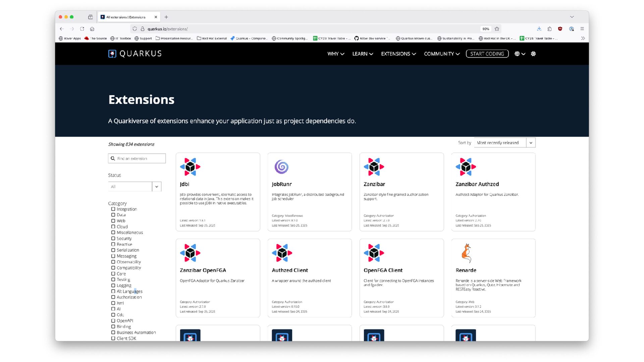Expand the browser tab list chevron
Image resolution: width=644 pixels, height=362 pixels.
pyautogui.click(x=572, y=17)
